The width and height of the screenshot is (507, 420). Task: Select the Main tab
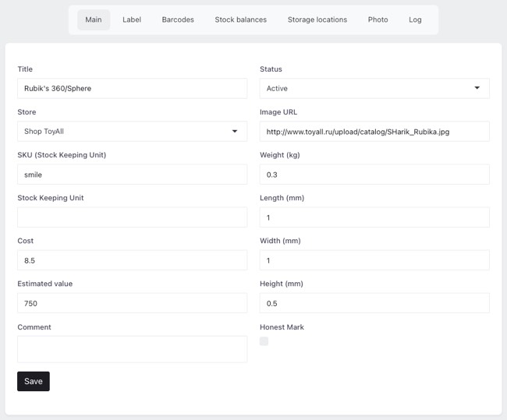click(94, 19)
